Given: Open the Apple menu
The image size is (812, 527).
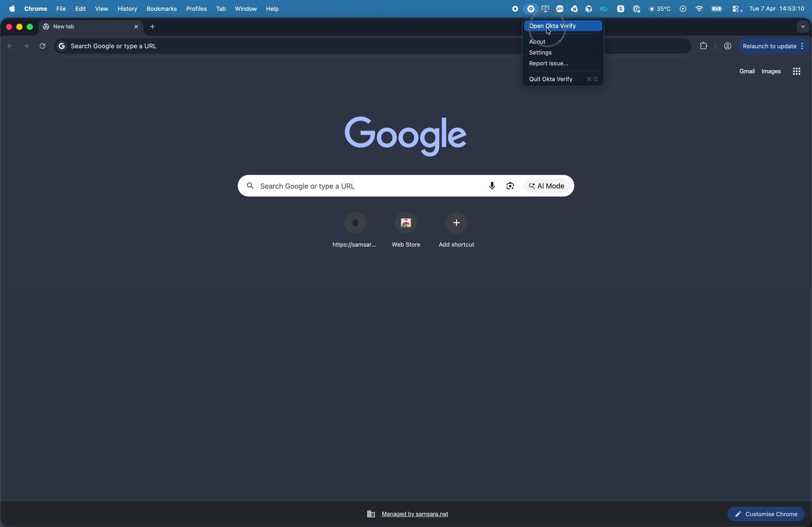Looking at the screenshot, I should (12, 9).
